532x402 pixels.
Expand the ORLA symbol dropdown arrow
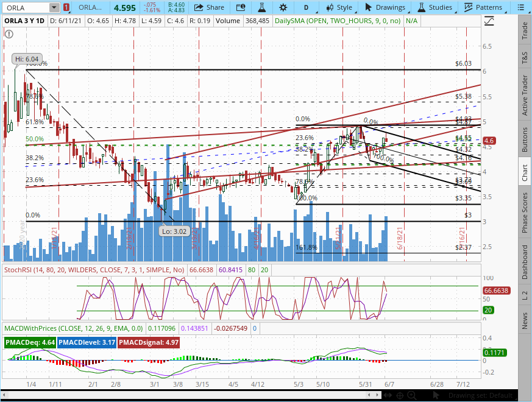coord(54,7)
